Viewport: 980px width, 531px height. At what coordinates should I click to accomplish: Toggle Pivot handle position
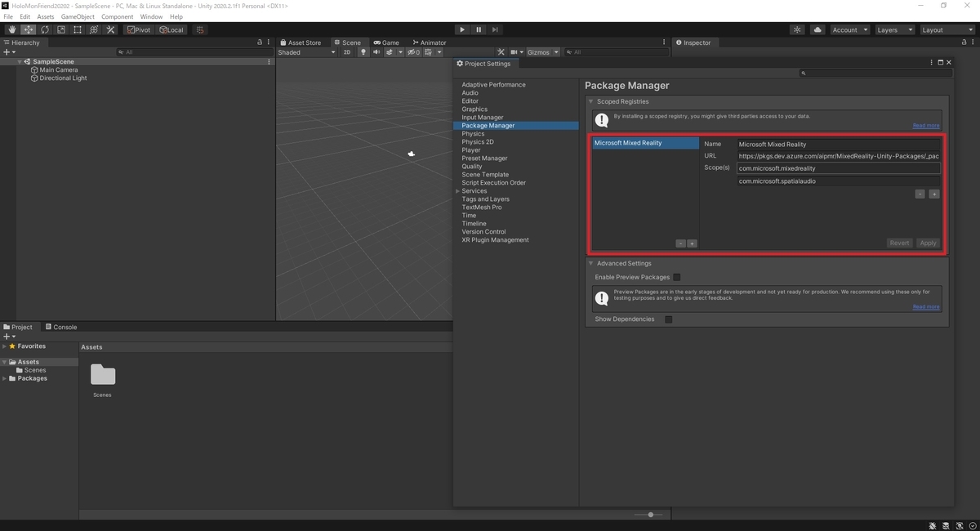click(139, 29)
